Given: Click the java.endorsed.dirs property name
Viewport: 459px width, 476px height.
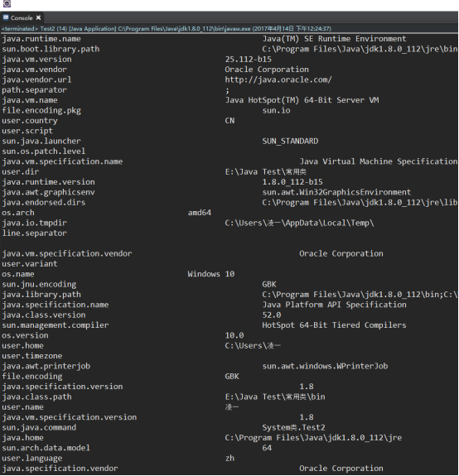Looking at the screenshot, I should (x=44, y=203).
